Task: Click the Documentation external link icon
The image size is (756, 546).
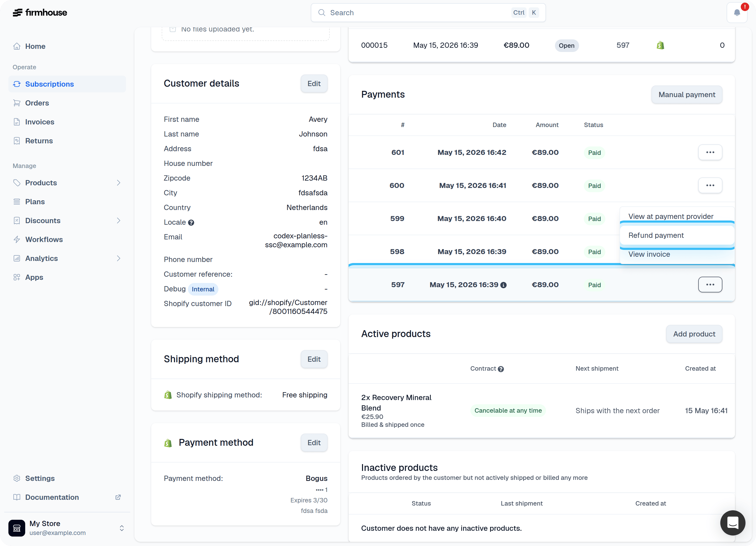Action: (x=118, y=497)
